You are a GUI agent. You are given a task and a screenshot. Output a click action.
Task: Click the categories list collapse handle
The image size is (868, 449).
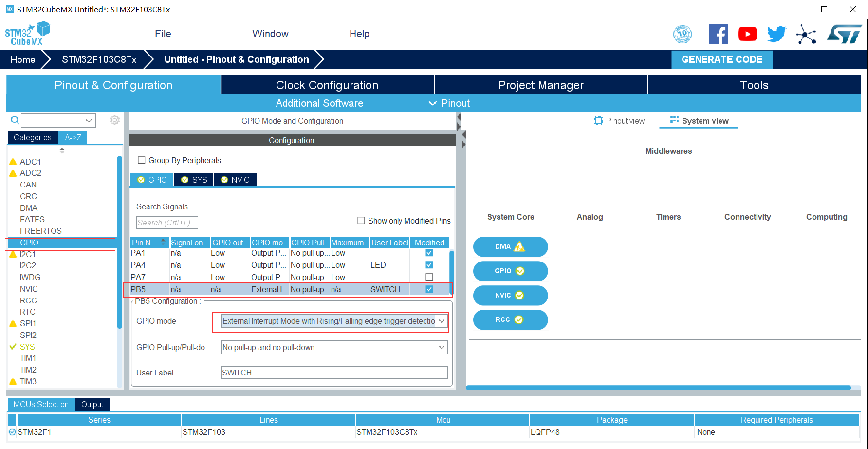tap(62, 150)
